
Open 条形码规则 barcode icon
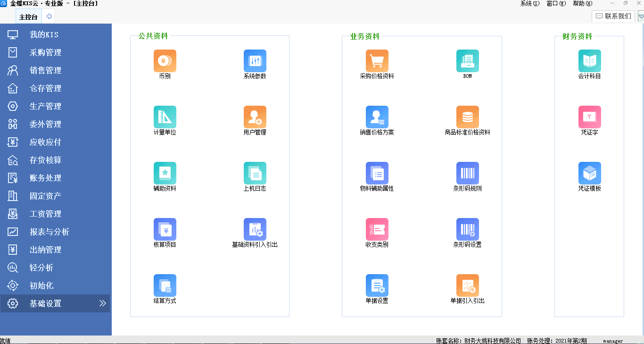[x=468, y=173]
